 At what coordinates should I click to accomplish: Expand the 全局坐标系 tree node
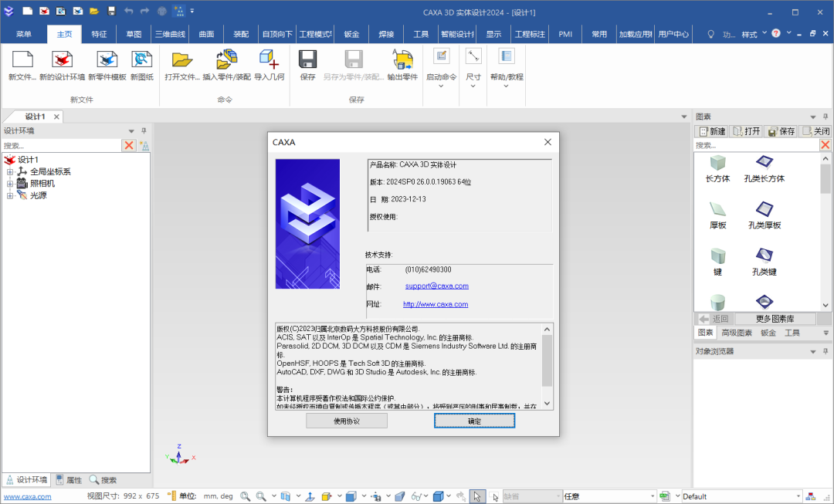[x=9, y=171]
